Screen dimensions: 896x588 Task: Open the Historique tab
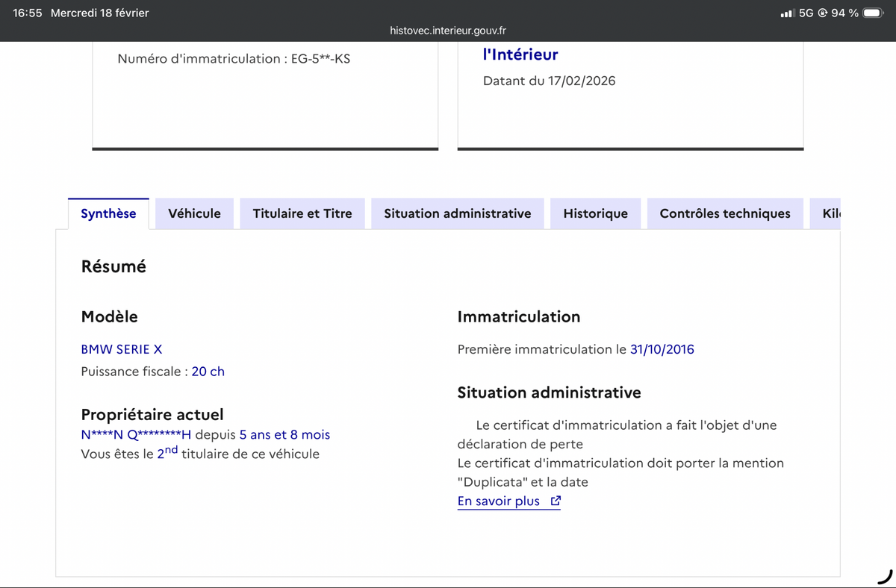point(595,213)
